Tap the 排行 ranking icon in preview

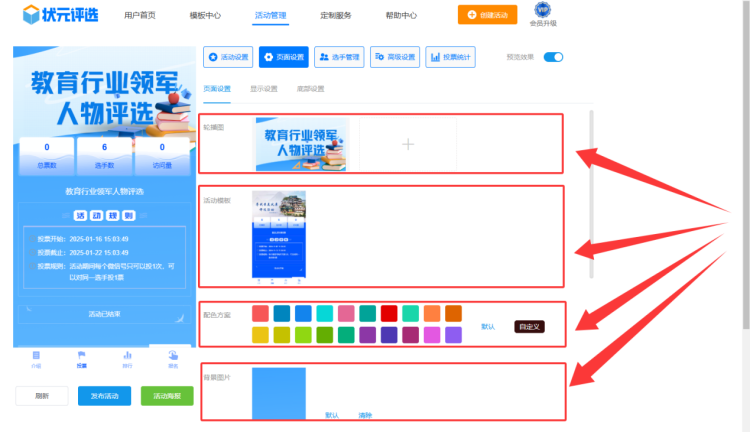[127, 356]
